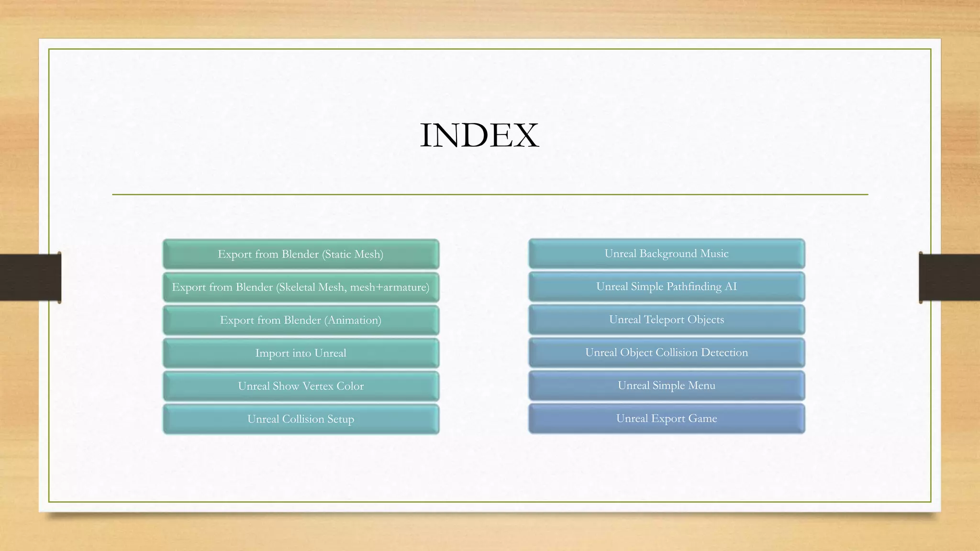Viewport: 980px width, 551px height.
Task: Click Unreal Collision Setup entry
Action: (x=301, y=419)
